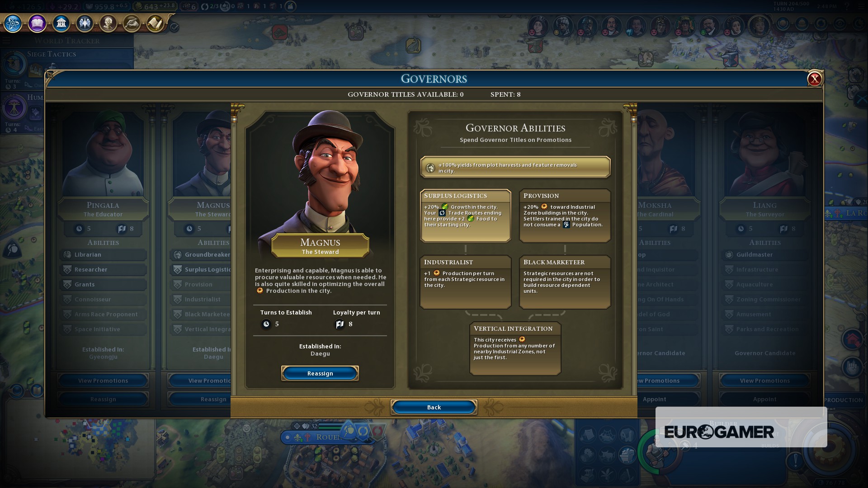The height and width of the screenshot is (488, 868).
Task: Open the Civics tree icon
Action: pyautogui.click(x=37, y=23)
